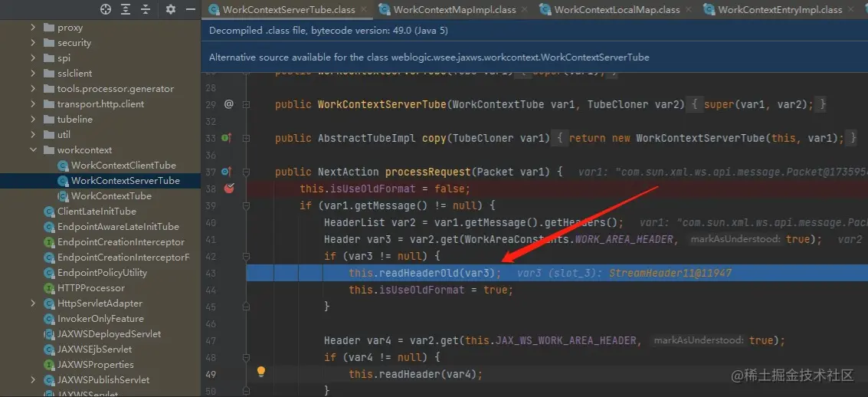The image size is (868, 397).
Task: Switch to the WorkContextLocalMap.class tab
Action: pyautogui.click(x=617, y=9)
